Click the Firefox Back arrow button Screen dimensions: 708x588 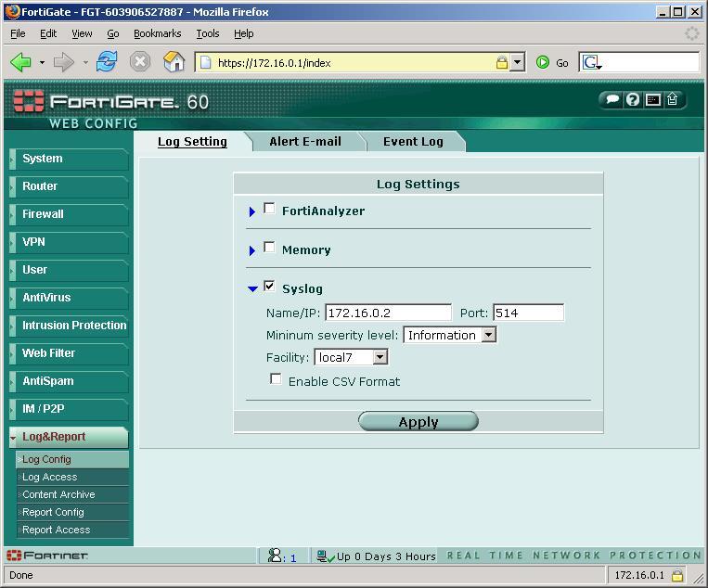(20, 62)
